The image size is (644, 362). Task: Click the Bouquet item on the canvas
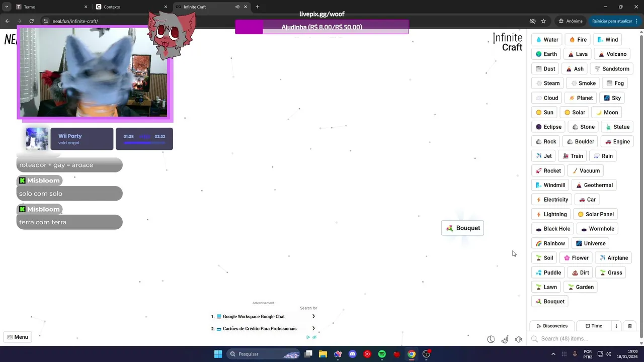point(462,228)
